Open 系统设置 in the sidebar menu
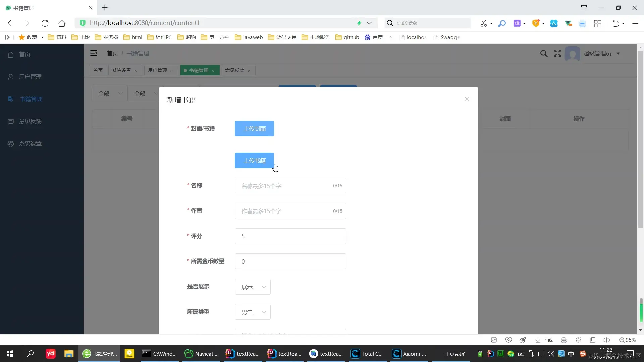644x362 pixels. point(30,143)
